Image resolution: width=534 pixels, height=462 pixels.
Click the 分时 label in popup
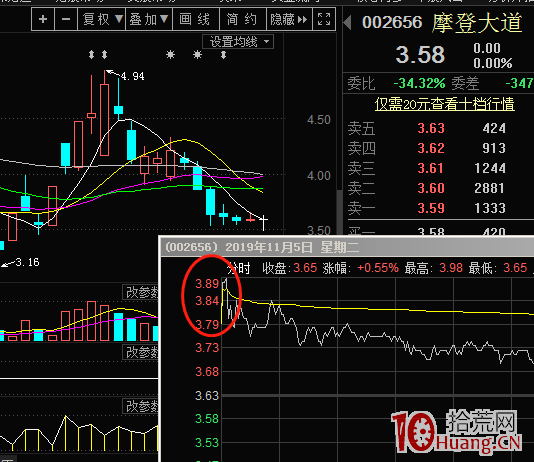click(239, 269)
